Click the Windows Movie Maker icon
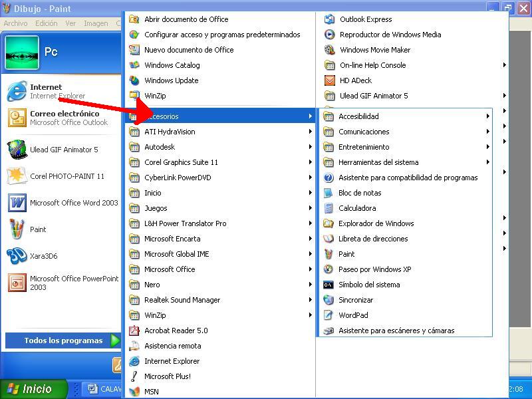Screen dimensions: 532x399 329,50
